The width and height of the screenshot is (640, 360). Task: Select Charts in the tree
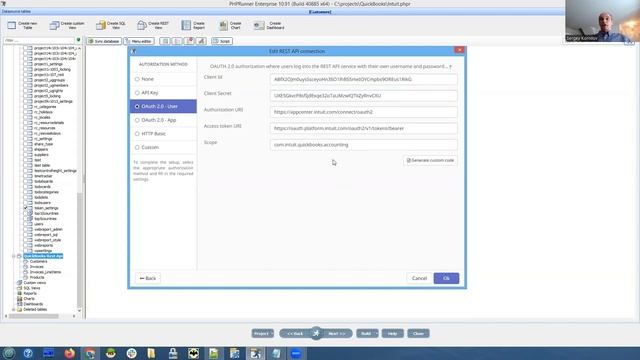point(29,298)
